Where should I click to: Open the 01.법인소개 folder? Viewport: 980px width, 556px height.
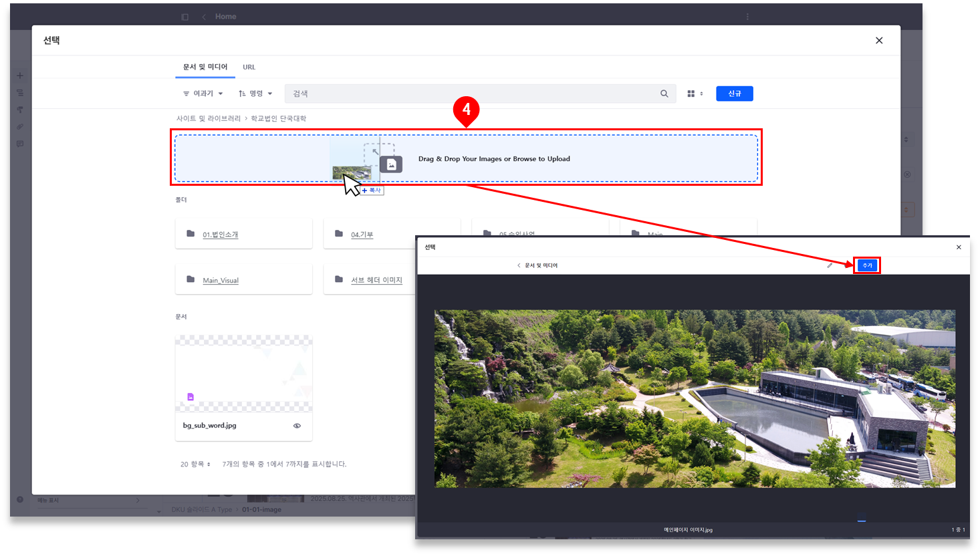tap(220, 235)
